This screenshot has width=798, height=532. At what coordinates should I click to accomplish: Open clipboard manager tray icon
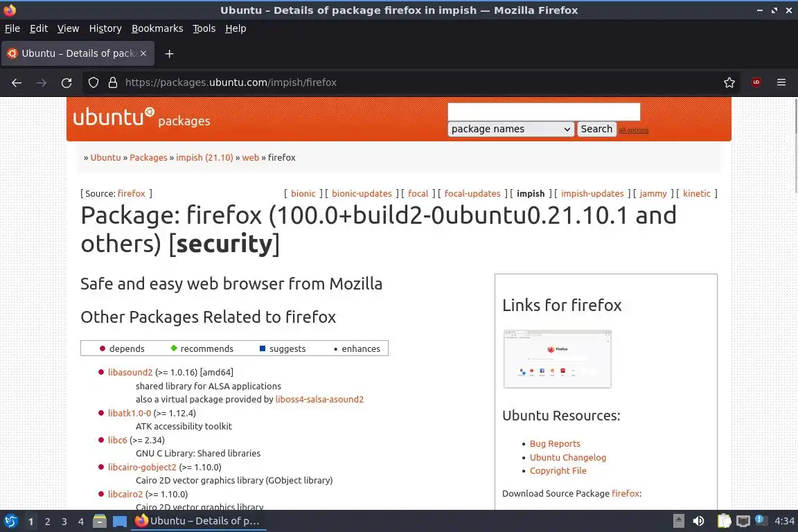click(x=724, y=521)
